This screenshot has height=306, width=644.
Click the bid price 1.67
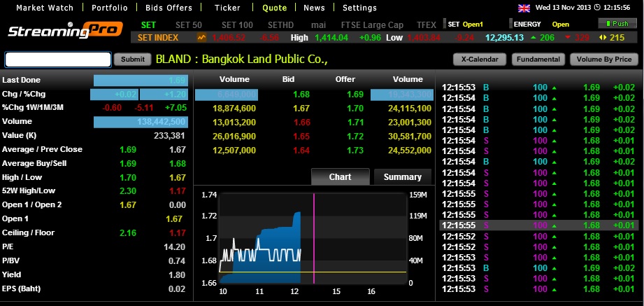coord(301,109)
